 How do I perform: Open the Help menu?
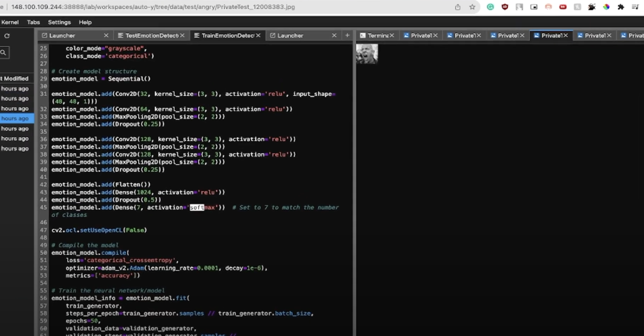click(x=85, y=22)
